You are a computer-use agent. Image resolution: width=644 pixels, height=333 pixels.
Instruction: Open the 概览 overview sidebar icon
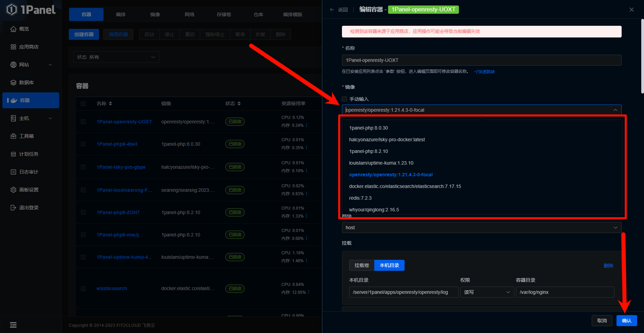coord(13,29)
